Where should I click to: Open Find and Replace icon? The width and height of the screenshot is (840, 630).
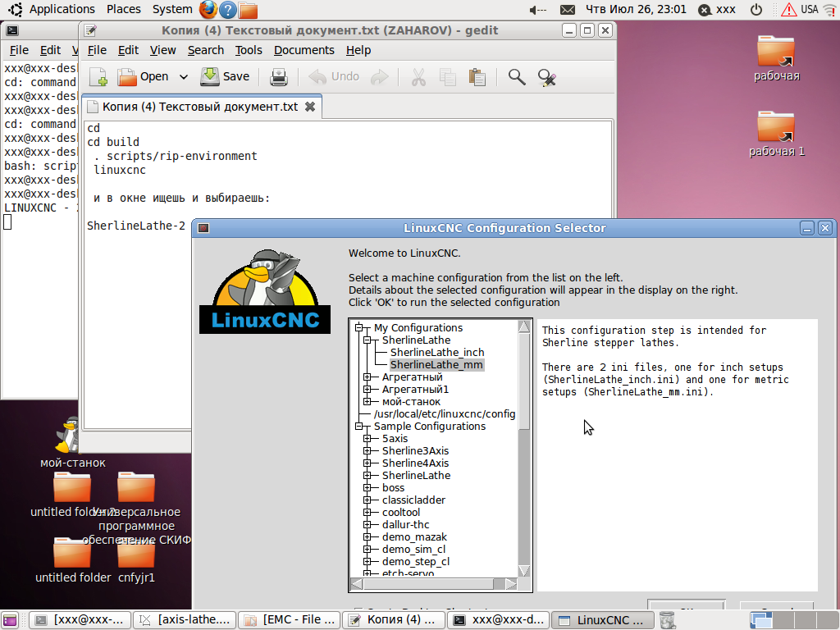click(547, 78)
